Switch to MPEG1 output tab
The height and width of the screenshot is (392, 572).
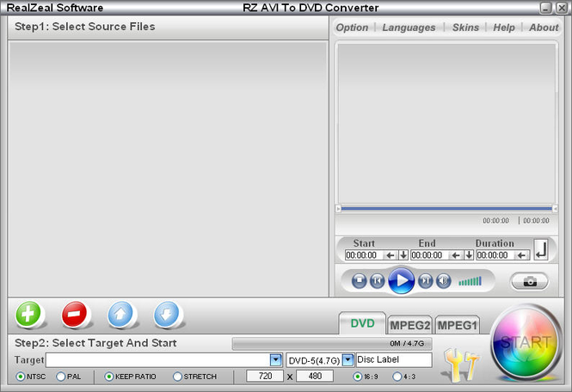coord(457,325)
